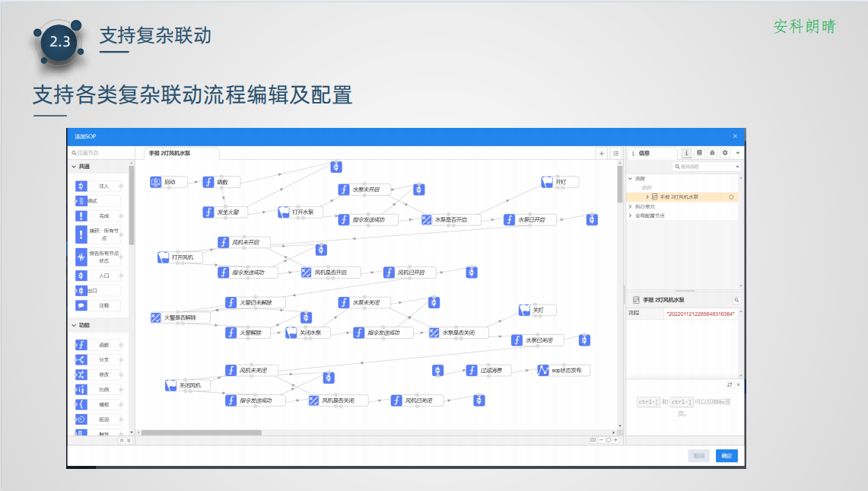868x491 pixels.
Task: Open the debug bug icon in sidebar
Action: (x=711, y=153)
